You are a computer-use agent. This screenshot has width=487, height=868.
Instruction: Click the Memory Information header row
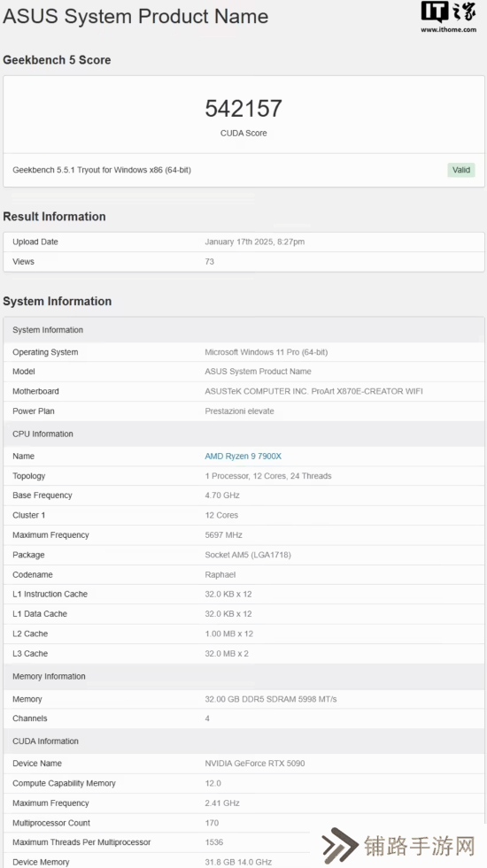243,677
